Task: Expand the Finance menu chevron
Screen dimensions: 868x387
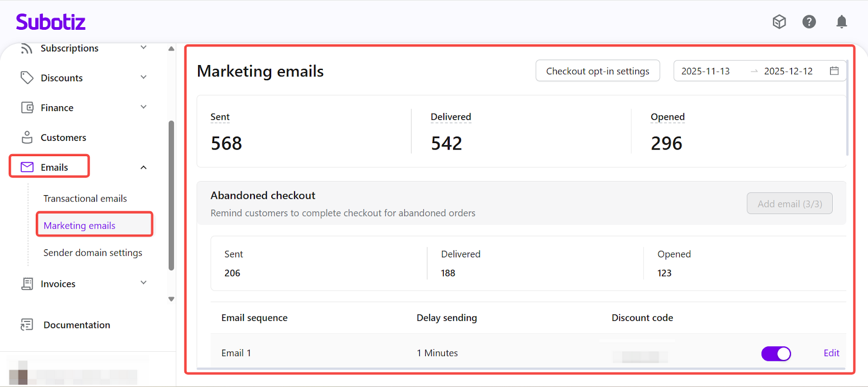Action: tap(144, 107)
